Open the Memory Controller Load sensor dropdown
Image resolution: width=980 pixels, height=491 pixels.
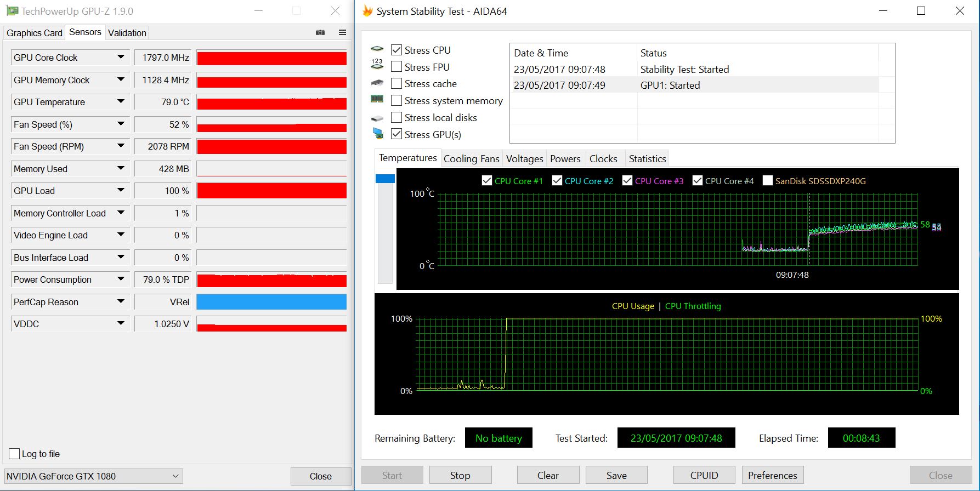coord(121,213)
